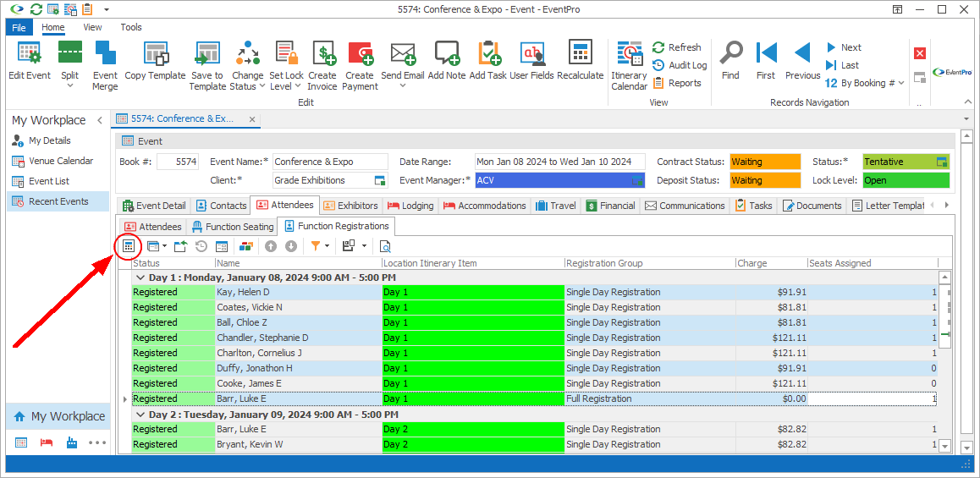The image size is (980, 478).
Task: Click the ribbon Refresh button
Action: point(677,47)
